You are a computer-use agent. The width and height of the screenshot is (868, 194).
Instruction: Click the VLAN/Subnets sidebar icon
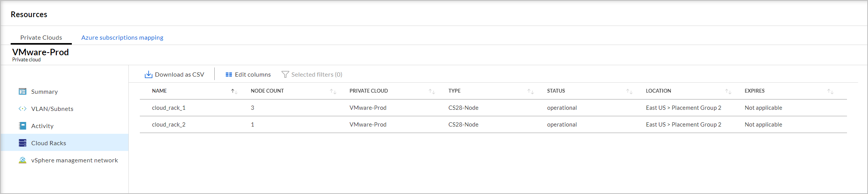pyautogui.click(x=23, y=109)
